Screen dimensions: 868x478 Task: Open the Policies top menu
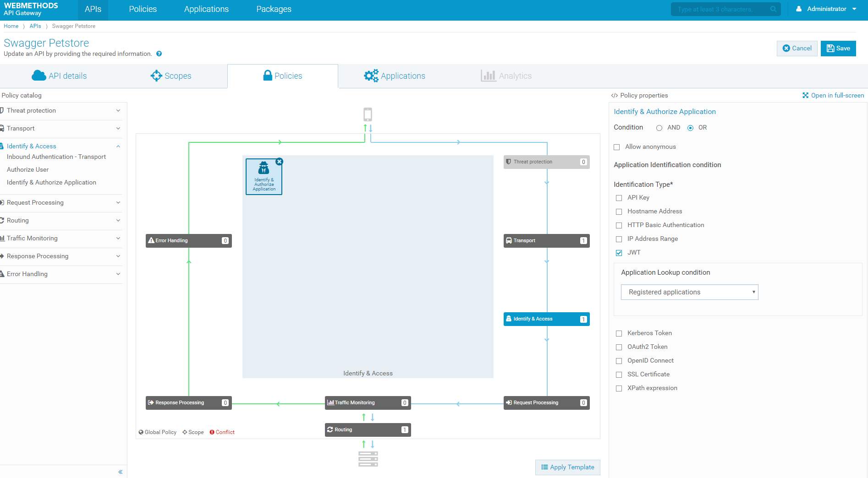point(143,9)
